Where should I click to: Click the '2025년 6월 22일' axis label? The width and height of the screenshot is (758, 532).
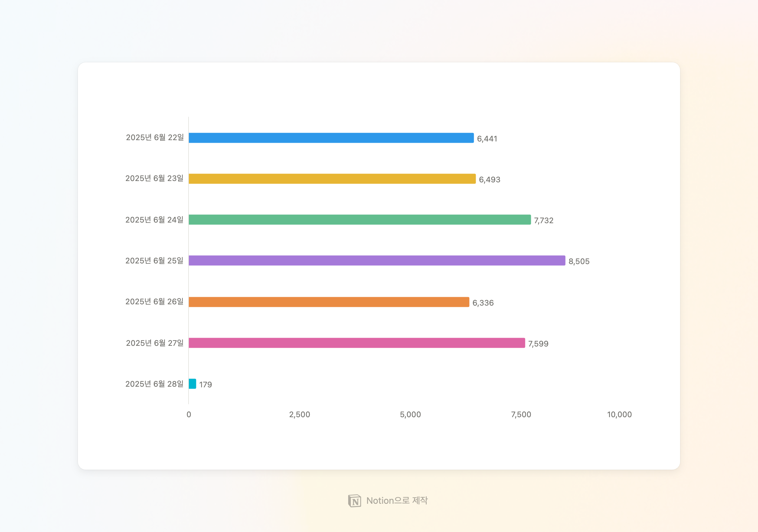tap(154, 137)
